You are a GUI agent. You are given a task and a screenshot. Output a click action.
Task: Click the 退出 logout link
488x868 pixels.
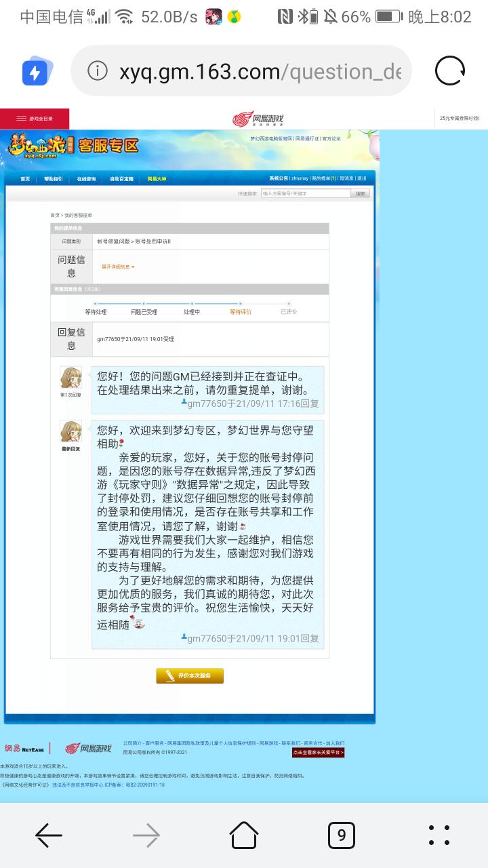(362, 179)
